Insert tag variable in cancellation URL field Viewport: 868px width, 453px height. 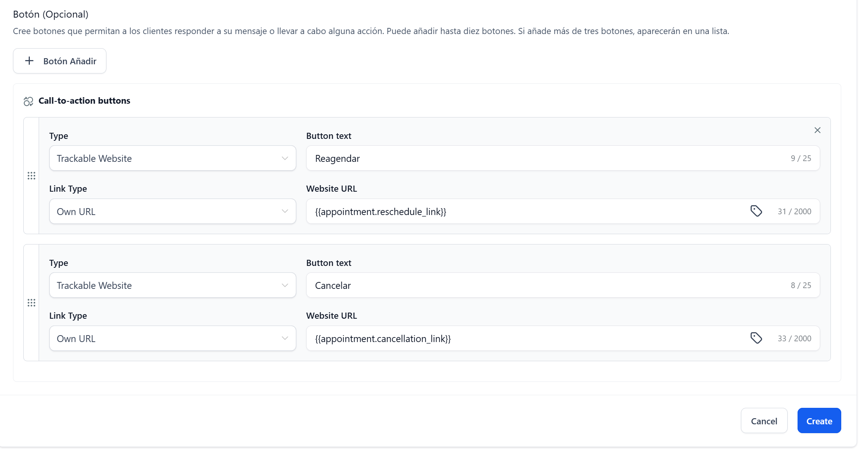(x=756, y=338)
